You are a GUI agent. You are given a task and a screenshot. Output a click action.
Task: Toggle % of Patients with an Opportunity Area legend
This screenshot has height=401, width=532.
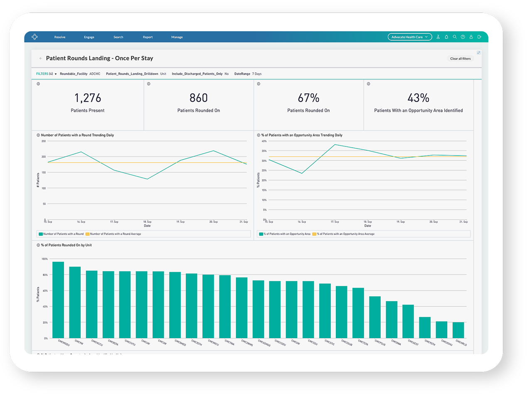285,234
